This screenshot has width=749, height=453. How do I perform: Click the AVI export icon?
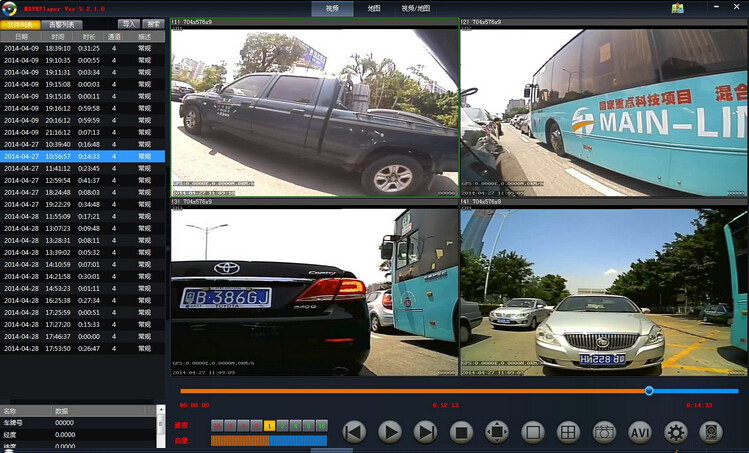click(640, 432)
